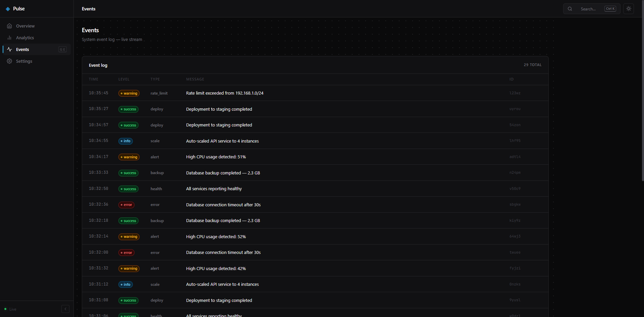Open the Analytics bar chart icon
This screenshot has height=317, width=644.
(9, 38)
